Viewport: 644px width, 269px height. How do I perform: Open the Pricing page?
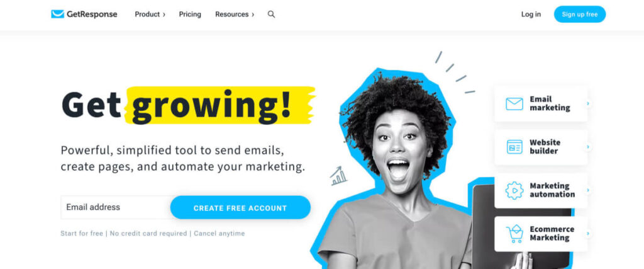pyautogui.click(x=190, y=14)
